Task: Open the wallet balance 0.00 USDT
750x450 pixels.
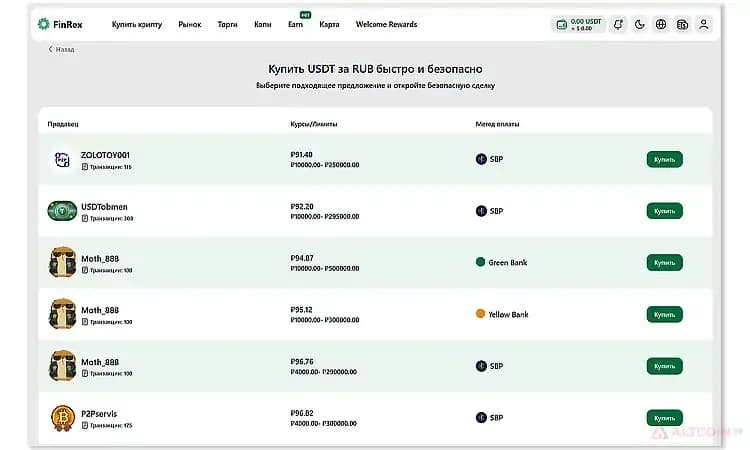Action: point(578,24)
